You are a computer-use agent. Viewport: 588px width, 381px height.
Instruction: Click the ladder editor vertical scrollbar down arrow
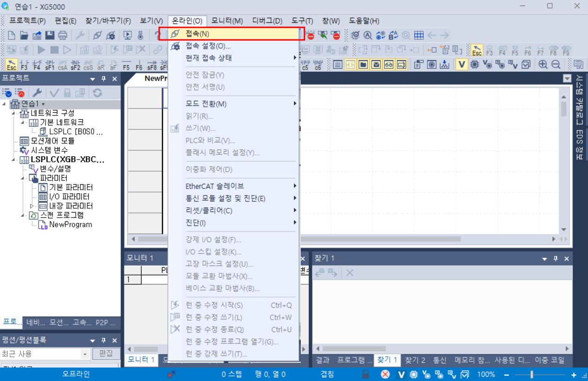pyautogui.click(x=563, y=229)
